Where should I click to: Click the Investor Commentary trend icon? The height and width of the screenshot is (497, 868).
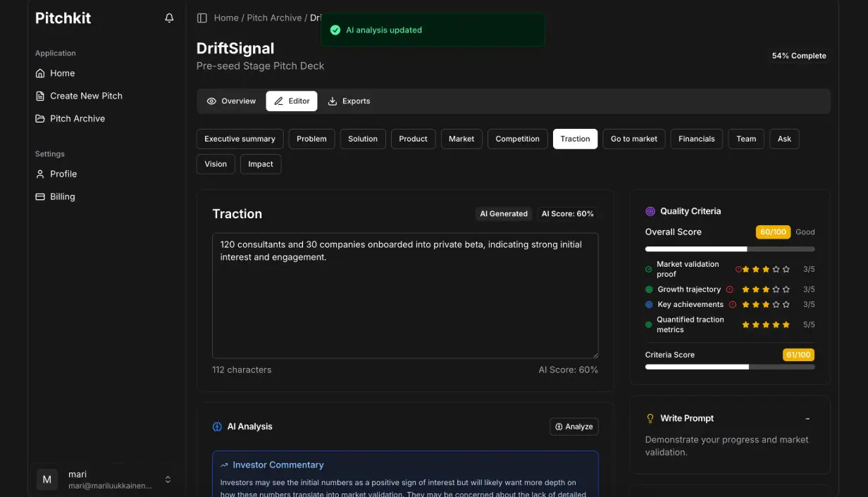tap(225, 465)
